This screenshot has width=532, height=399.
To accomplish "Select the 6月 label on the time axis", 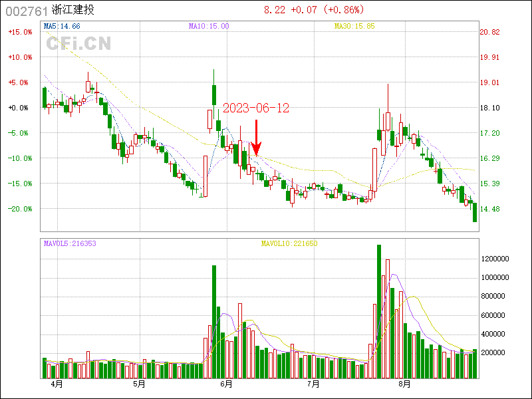I will tap(226, 384).
